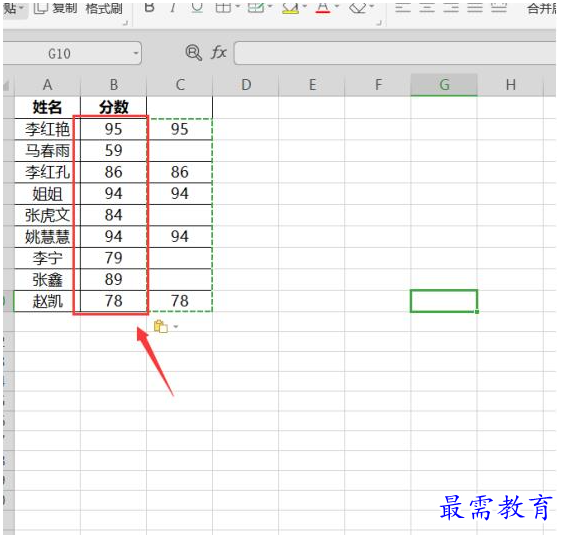
Task: Click score 79 in column B
Action: pos(114,258)
